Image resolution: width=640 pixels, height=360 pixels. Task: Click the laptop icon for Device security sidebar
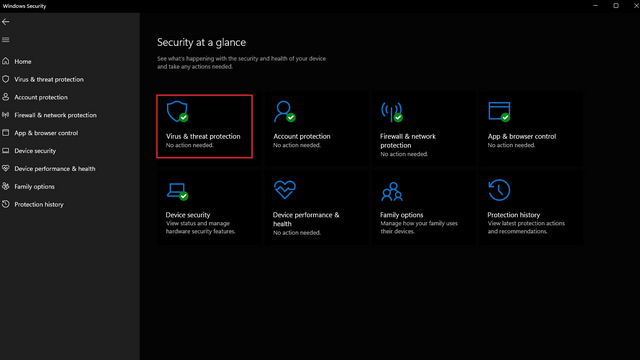pos(5,151)
